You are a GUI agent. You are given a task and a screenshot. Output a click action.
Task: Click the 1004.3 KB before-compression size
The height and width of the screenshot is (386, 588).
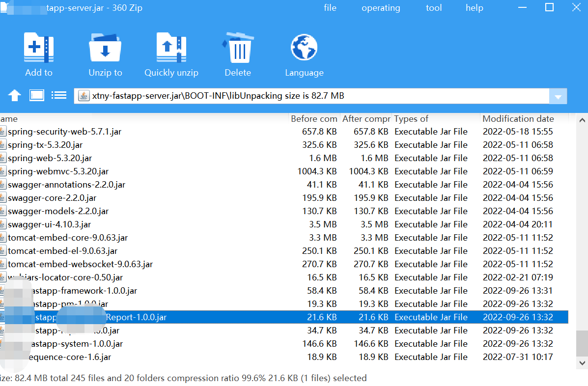[x=317, y=171]
